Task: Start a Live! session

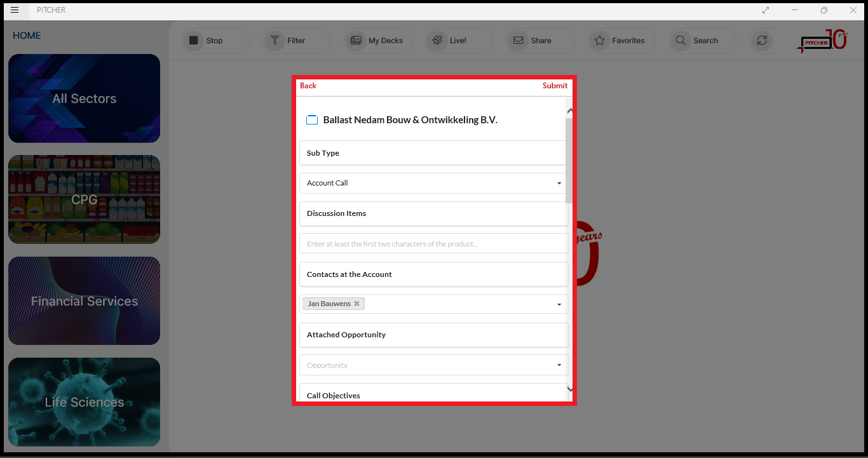Action: [x=437, y=41]
